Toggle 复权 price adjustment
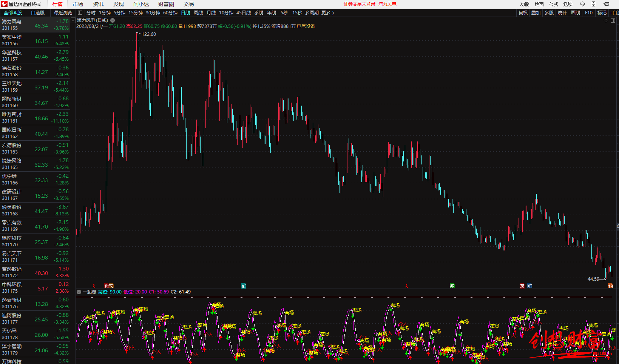 (523, 13)
